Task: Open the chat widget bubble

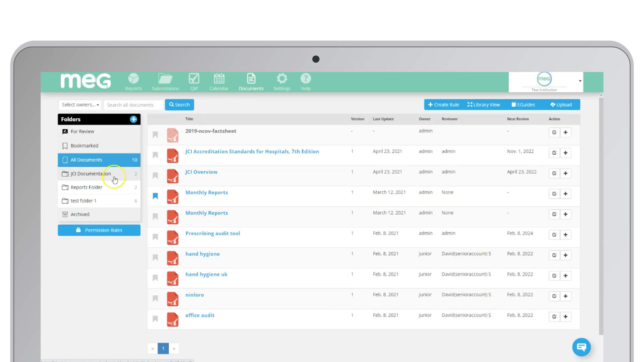Action: click(581, 347)
